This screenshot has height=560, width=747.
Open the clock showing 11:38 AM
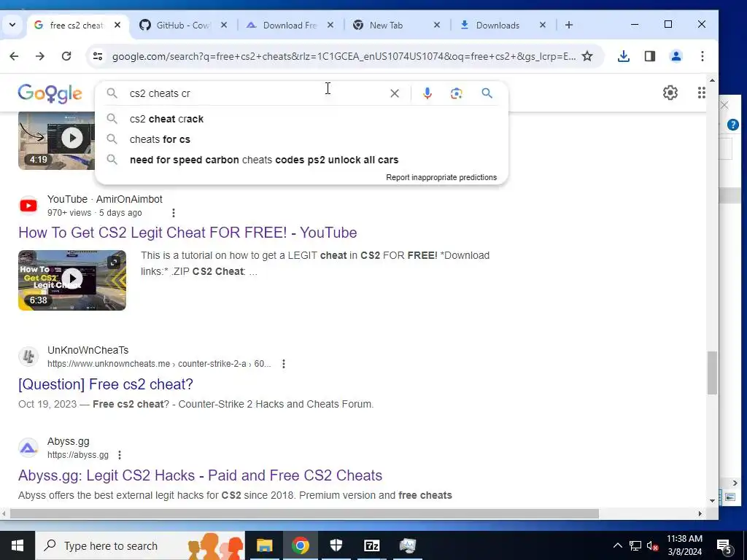[x=684, y=545]
